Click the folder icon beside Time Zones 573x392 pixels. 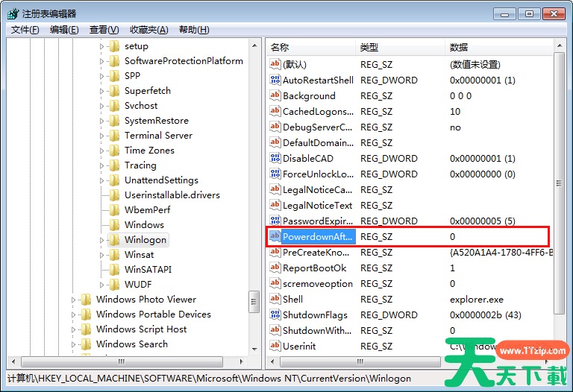click(115, 151)
